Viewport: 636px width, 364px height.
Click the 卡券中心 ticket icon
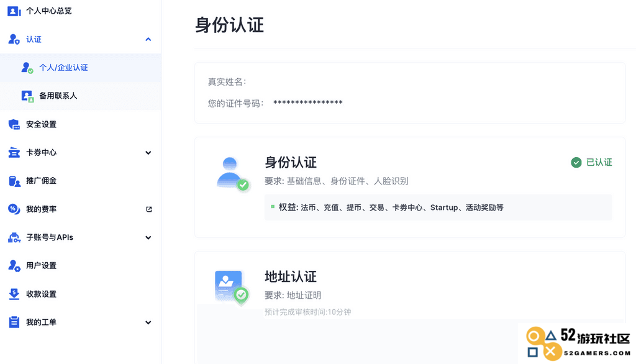click(x=14, y=153)
